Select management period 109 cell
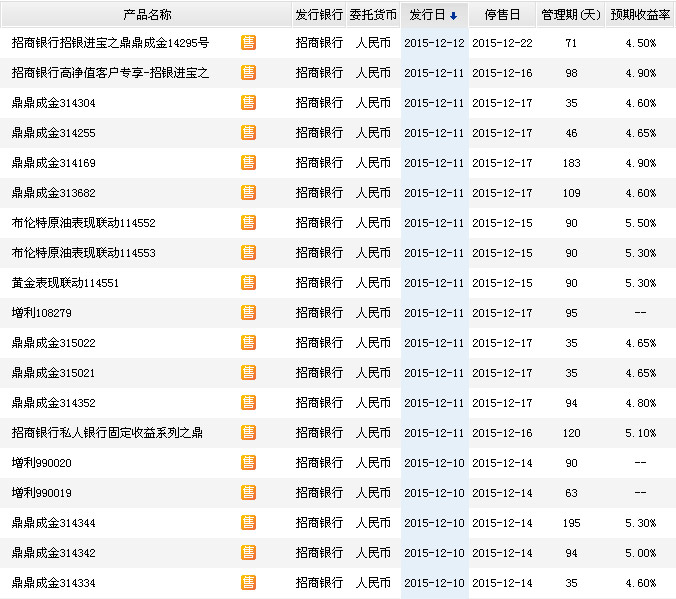This screenshot has width=676, height=599. pos(571,193)
